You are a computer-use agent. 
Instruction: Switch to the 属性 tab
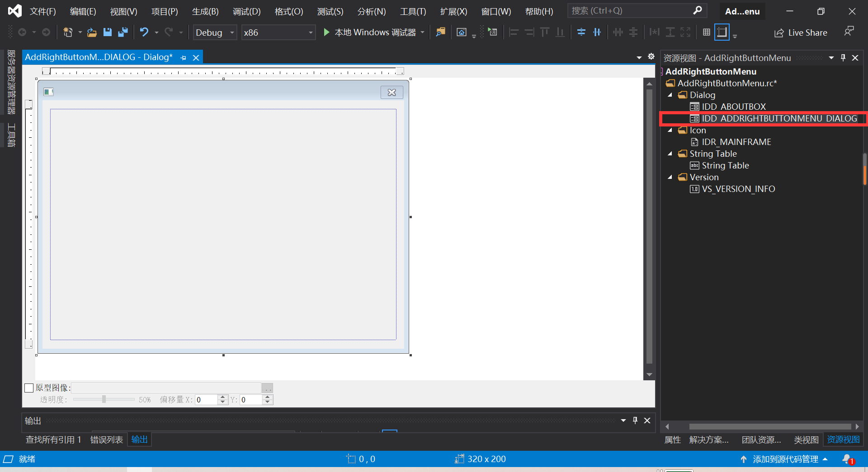point(673,439)
